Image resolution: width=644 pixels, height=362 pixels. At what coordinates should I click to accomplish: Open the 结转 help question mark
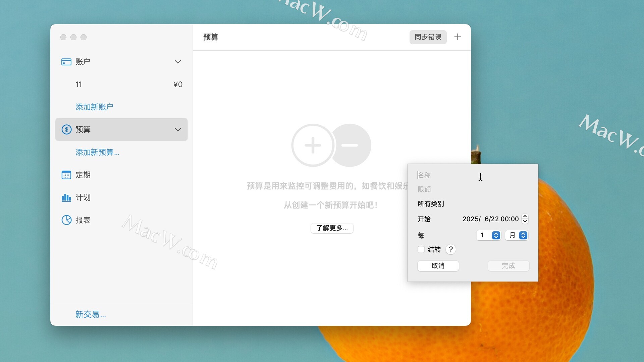tap(451, 249)
